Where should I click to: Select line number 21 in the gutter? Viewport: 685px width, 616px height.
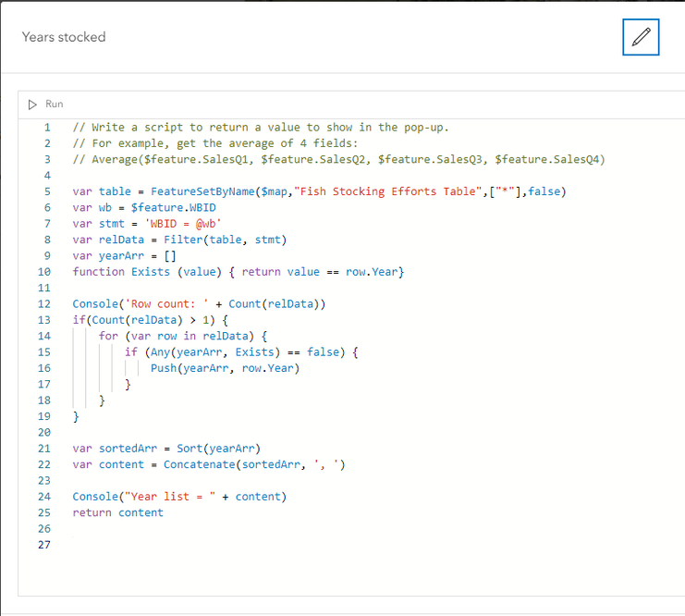[43, 449]
